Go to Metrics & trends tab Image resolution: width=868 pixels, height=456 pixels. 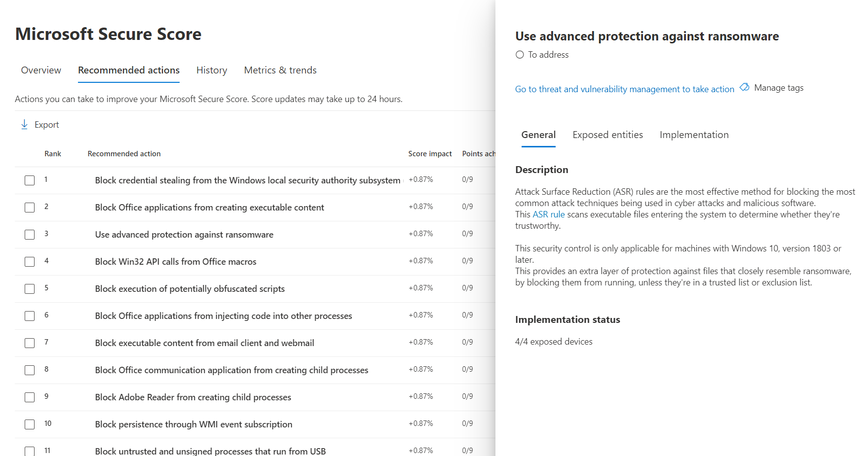[x=280, y=70]
